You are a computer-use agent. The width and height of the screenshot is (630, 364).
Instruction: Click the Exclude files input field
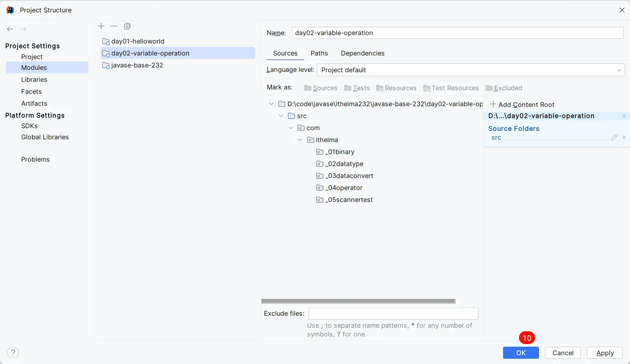(393, 314)
